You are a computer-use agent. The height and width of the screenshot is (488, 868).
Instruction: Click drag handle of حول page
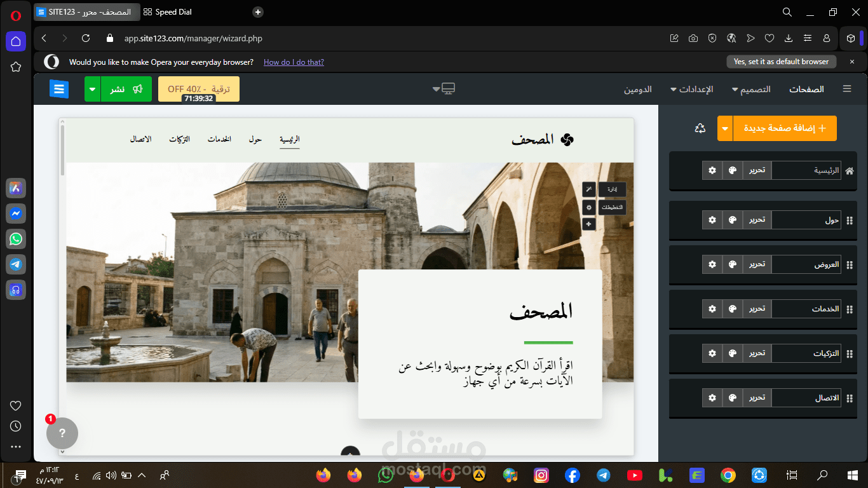850,220
